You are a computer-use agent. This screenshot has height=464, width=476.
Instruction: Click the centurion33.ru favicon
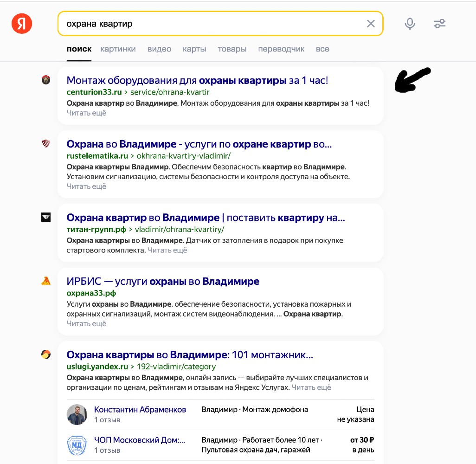coord(46,80)
